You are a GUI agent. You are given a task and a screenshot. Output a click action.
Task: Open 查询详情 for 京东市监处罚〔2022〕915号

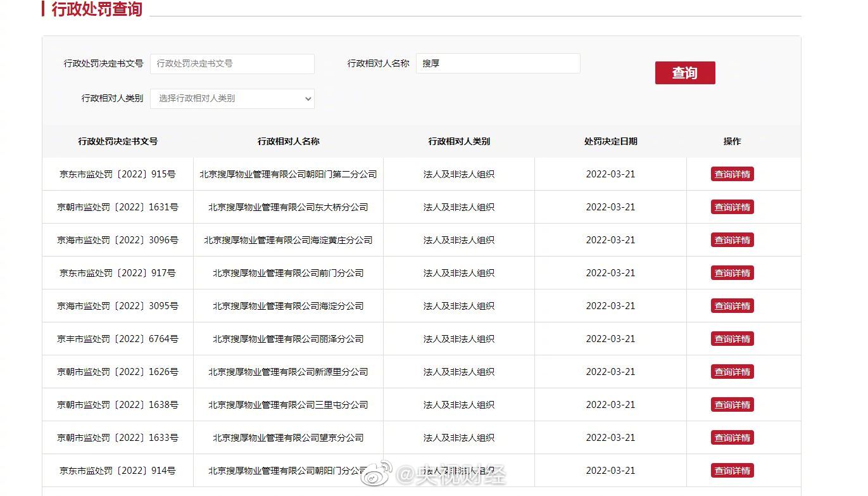(733, 174)
